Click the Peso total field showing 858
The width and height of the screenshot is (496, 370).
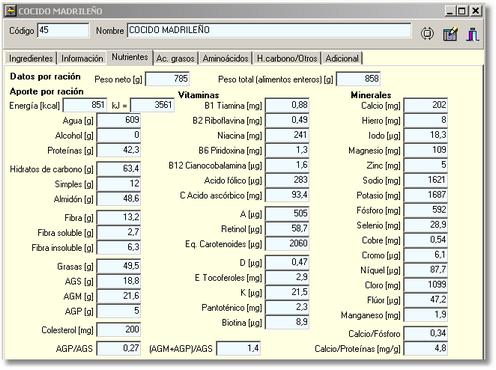coord(359,79)
